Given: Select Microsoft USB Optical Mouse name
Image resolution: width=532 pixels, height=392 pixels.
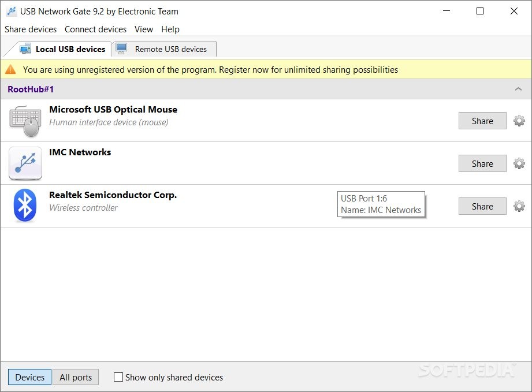Looking at the screenshot, I should (113, 110).
